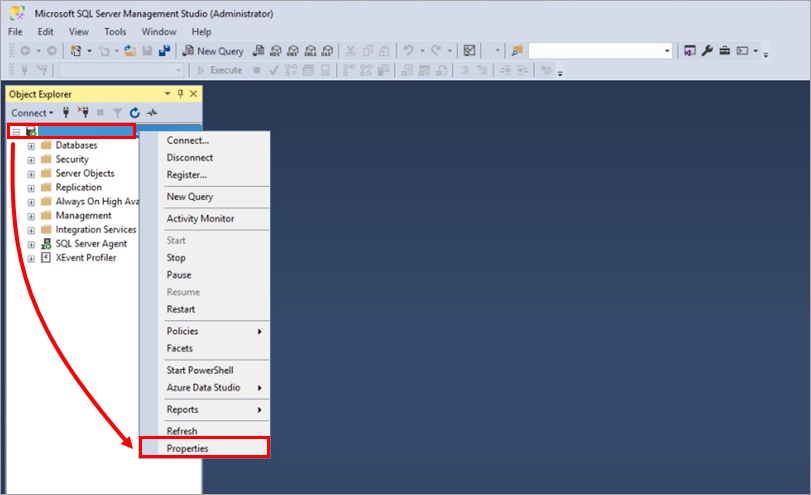Click the Activity Monitor toolbar icon
The image size is (811, 495).
click(469, 51)
